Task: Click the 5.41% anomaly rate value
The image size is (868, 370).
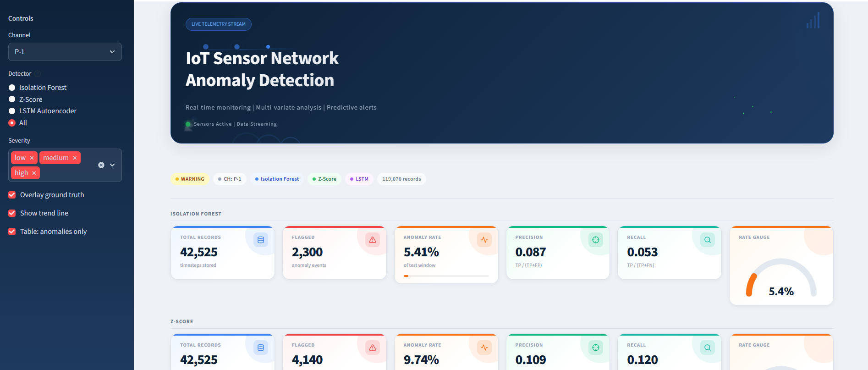Action: tap(421, 252)
